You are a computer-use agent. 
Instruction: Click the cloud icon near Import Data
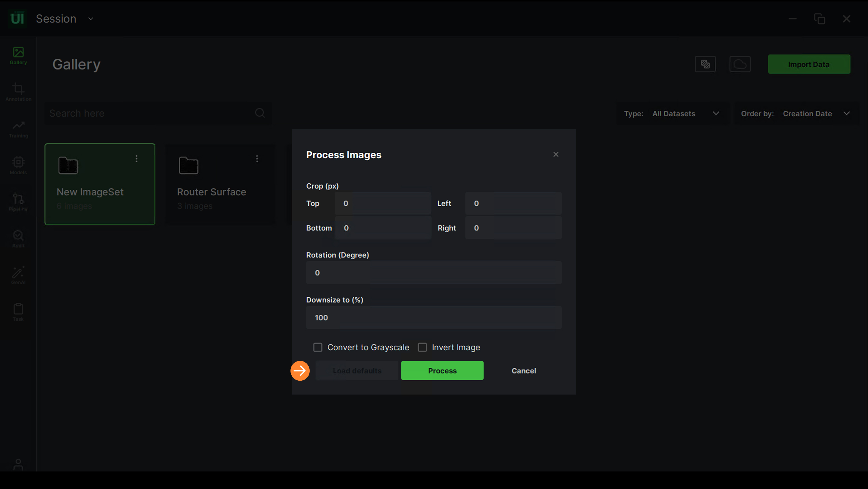click(x=740, y=64)
